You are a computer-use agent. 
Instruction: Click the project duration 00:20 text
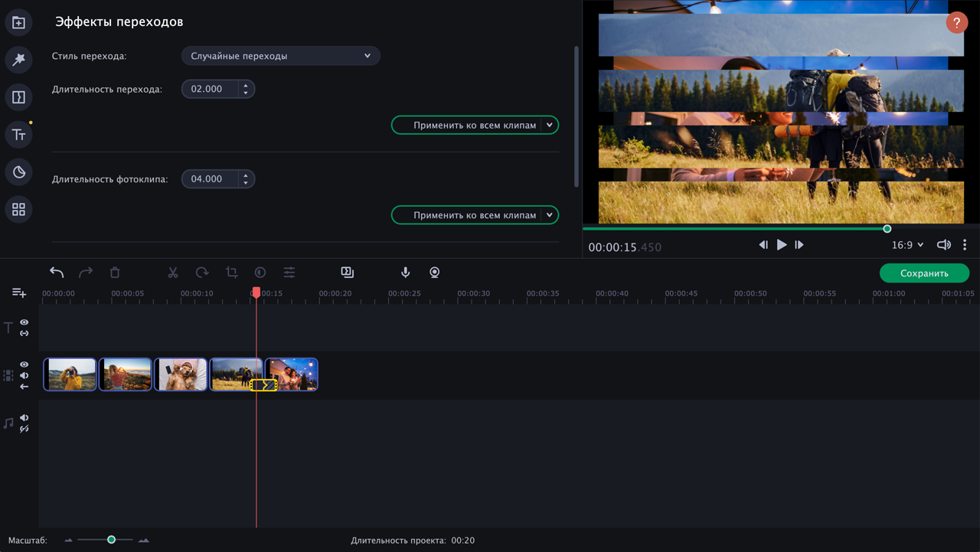point(462,541)
